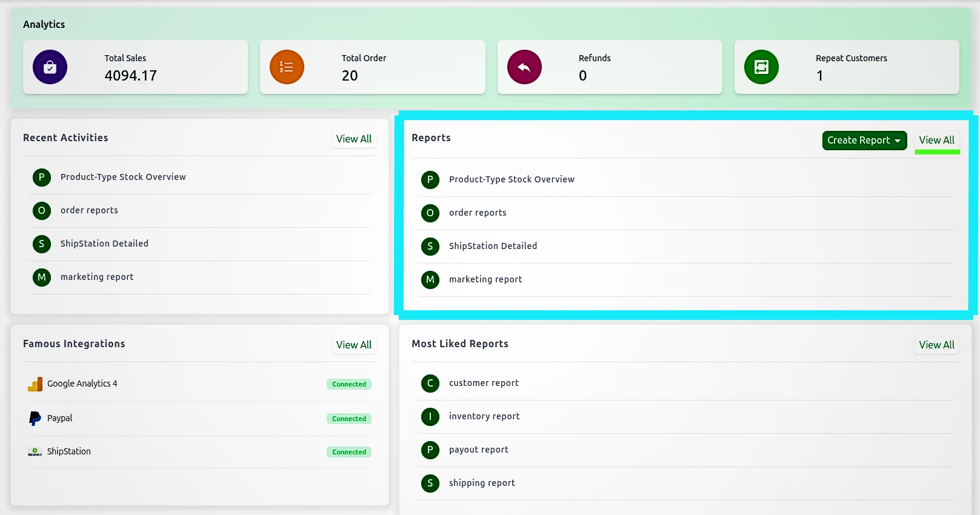
Task: Open payout report entry
Action: [x=478, y=450]
